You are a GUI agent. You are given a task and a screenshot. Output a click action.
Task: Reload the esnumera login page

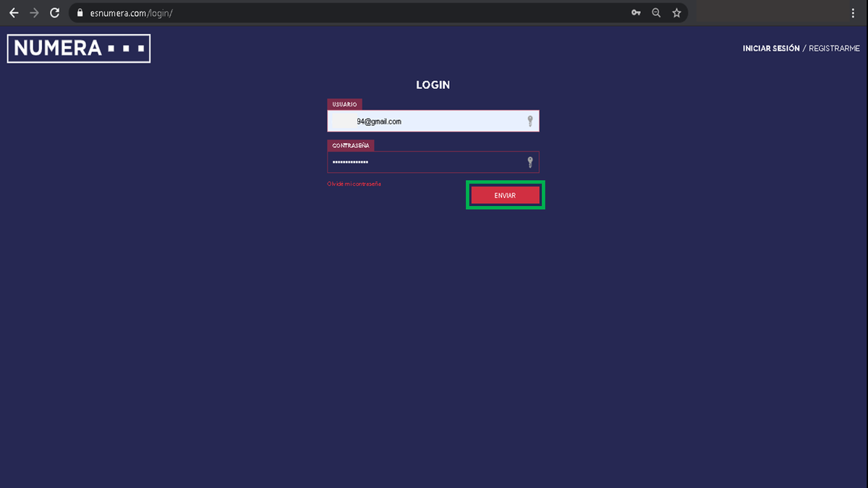54,13
